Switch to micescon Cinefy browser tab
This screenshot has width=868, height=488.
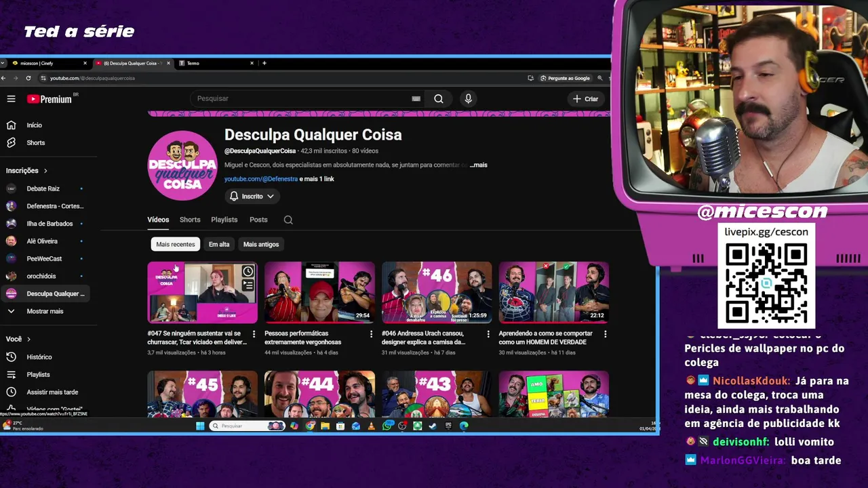coord(49,63)
